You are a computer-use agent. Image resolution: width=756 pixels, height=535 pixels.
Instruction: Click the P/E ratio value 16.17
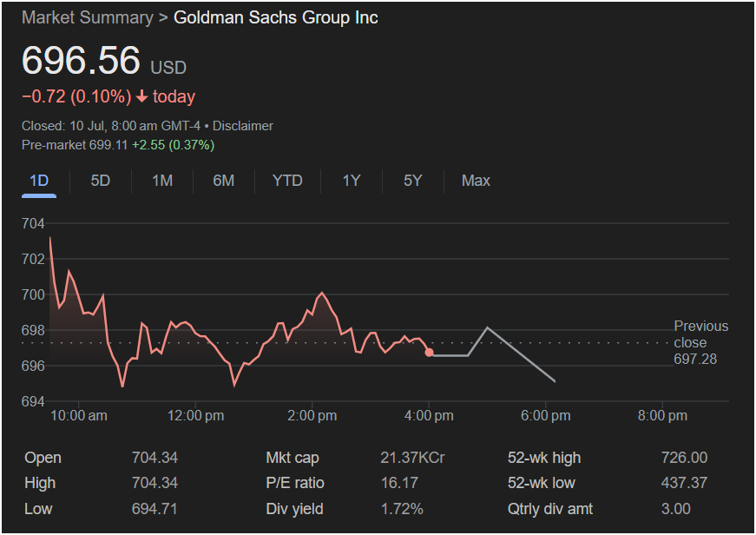click(x=399, y=483)
